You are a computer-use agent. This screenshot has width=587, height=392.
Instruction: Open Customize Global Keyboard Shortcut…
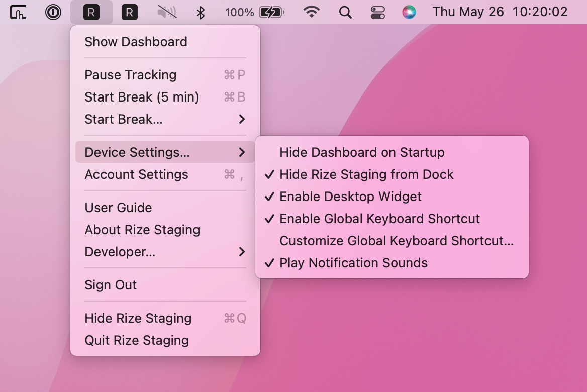point(392,241)
